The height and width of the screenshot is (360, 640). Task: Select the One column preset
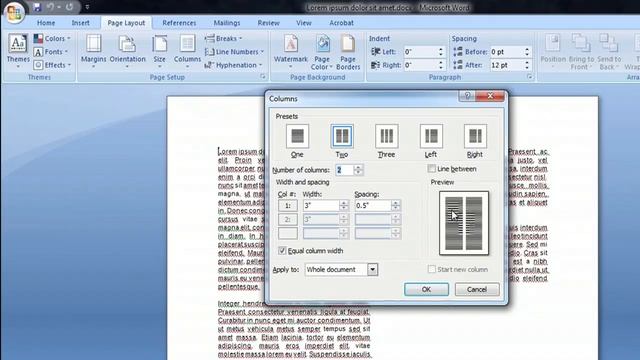[x=297, y=141]
